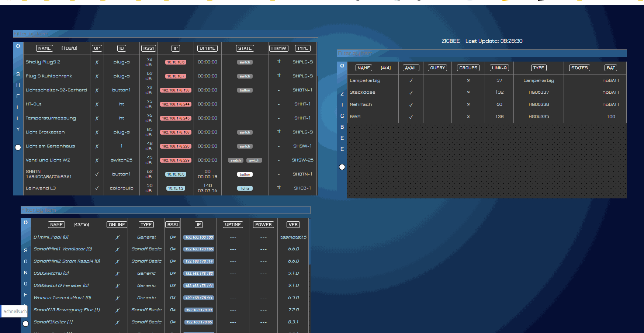The height and width of the screenshot is (333, 644).
Task: Sort Sonoff table by ONLINE header
Action: (x=117, y=225)
